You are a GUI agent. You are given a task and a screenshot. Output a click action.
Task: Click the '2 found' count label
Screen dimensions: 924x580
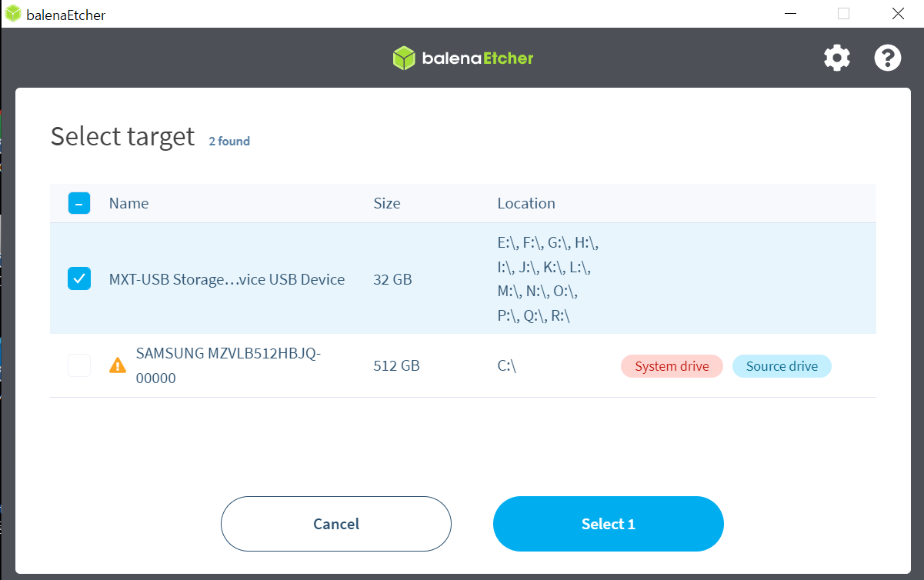(229, 141)
